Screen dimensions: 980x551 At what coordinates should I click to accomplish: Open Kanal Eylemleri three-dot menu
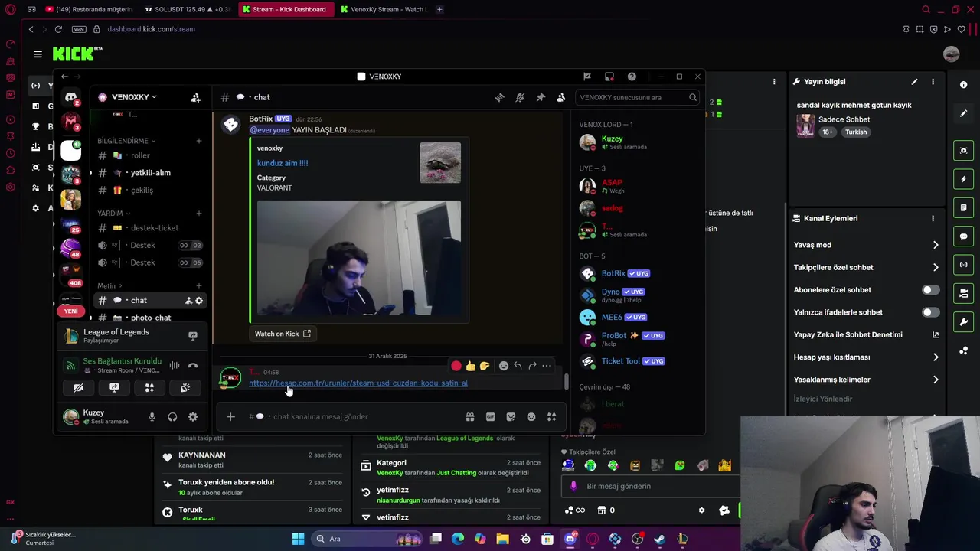[x=933, y=218]
